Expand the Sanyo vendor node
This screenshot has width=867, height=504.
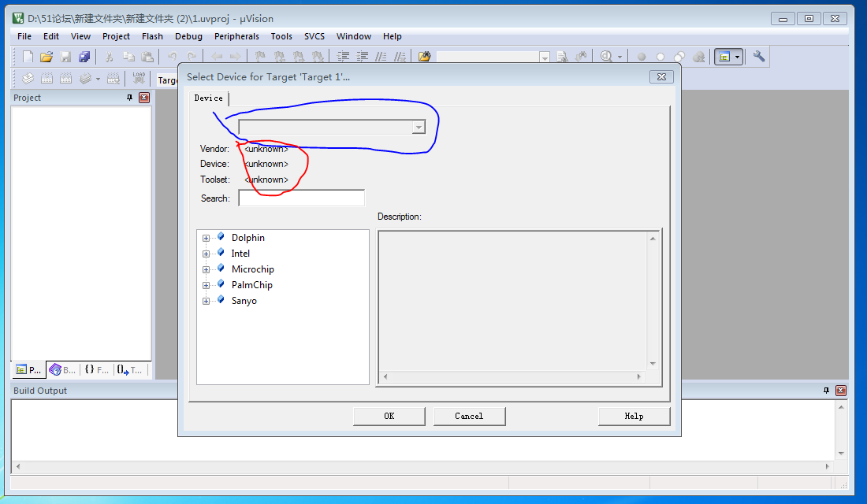click(206, 301)
